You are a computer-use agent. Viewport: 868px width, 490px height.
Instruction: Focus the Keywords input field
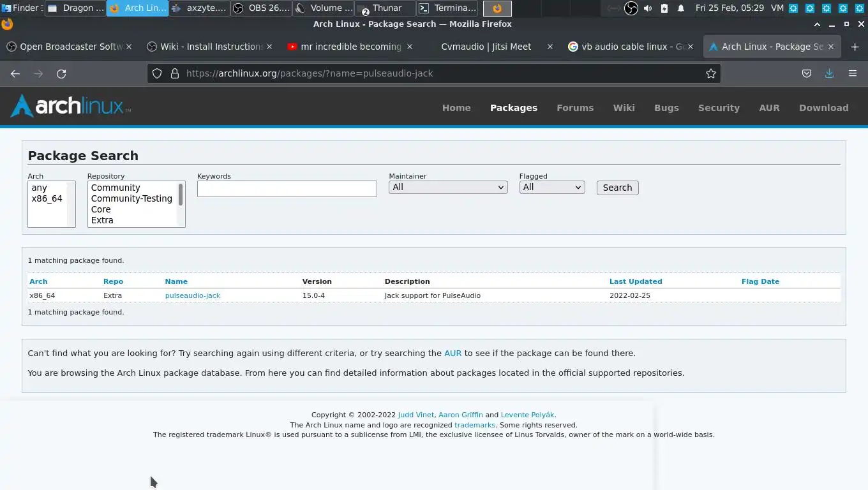287,189
